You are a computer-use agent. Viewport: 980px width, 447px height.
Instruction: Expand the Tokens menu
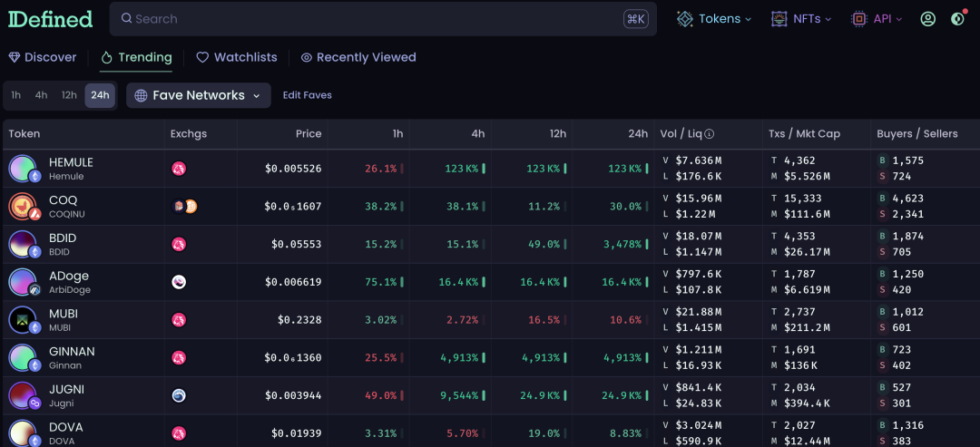[x=714, y=19]
